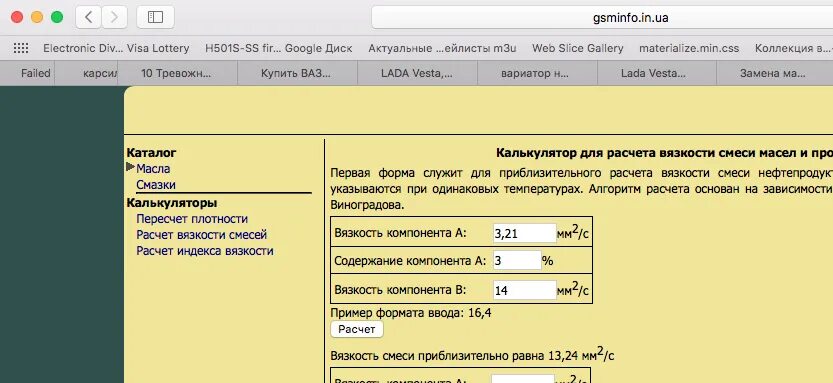
Task: Click the yellow minimize window button
Action: click(x=37, y=18)
